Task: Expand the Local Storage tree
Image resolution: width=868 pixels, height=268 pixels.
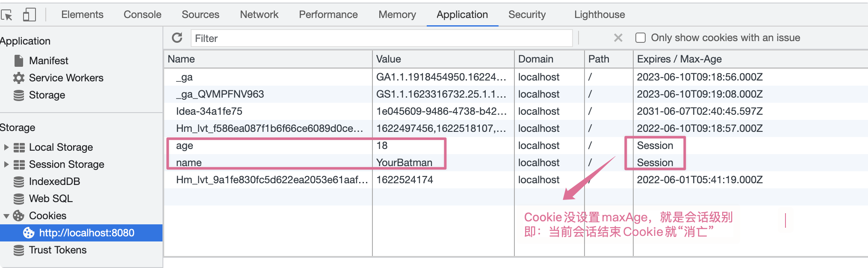Action: (6, 147)
